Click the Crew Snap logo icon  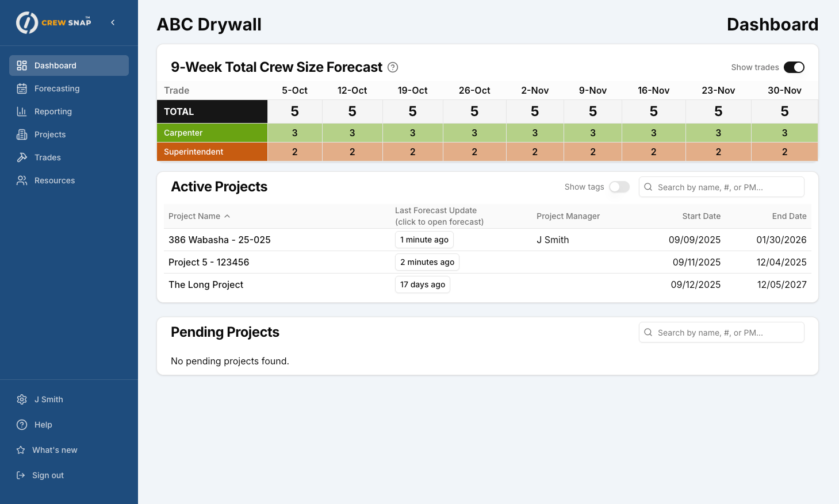pos(27,23)
